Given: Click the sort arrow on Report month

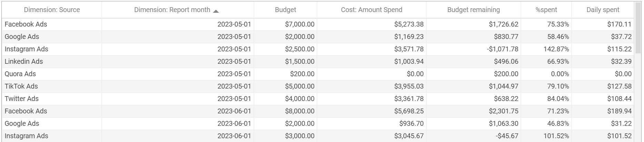Looking at the screenshot, I should pos(216,11).
